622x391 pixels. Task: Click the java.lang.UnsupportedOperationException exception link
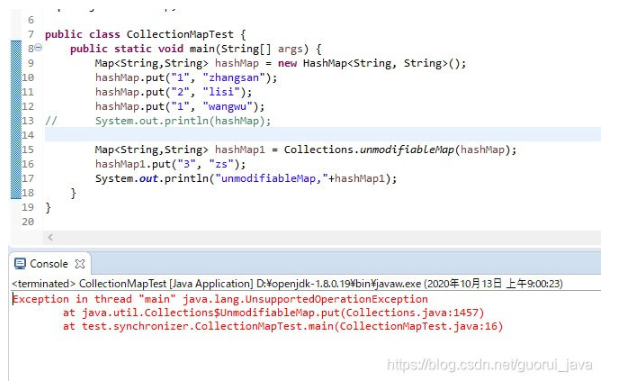pos(305,299)
